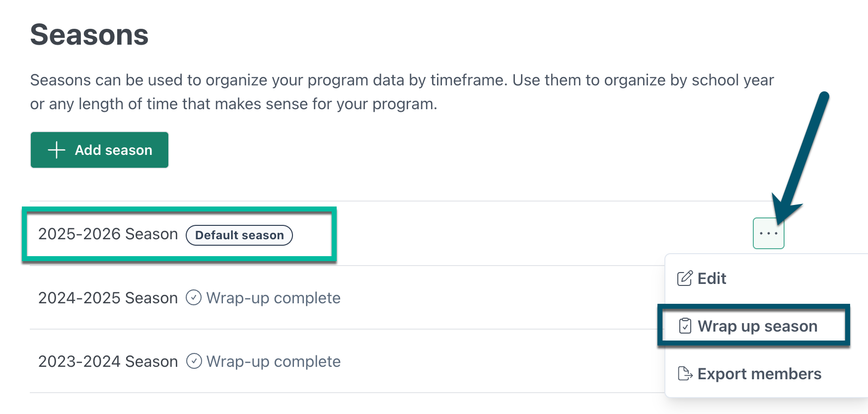The height and width of the screenshot is (414, 868).
Task: Click the Wrap up season clipboard icon
Action: tap(685, 326)
